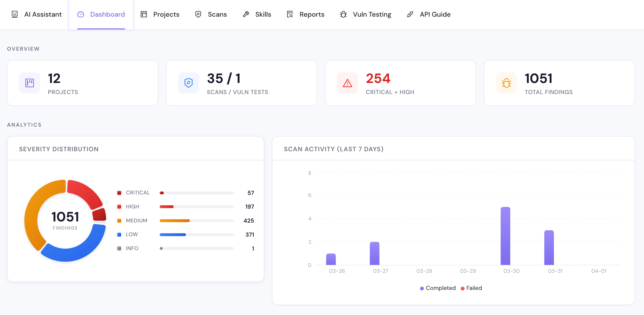
Task: Click the API Guide plug icon
Action: tap(410, 14)
